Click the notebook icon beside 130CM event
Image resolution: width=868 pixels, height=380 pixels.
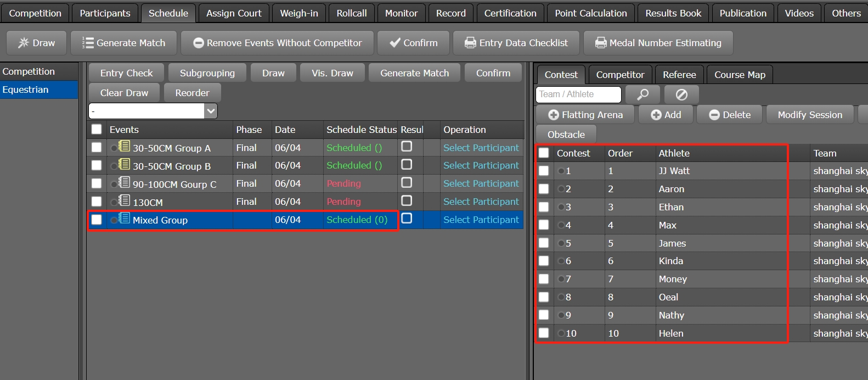point(125,200)
